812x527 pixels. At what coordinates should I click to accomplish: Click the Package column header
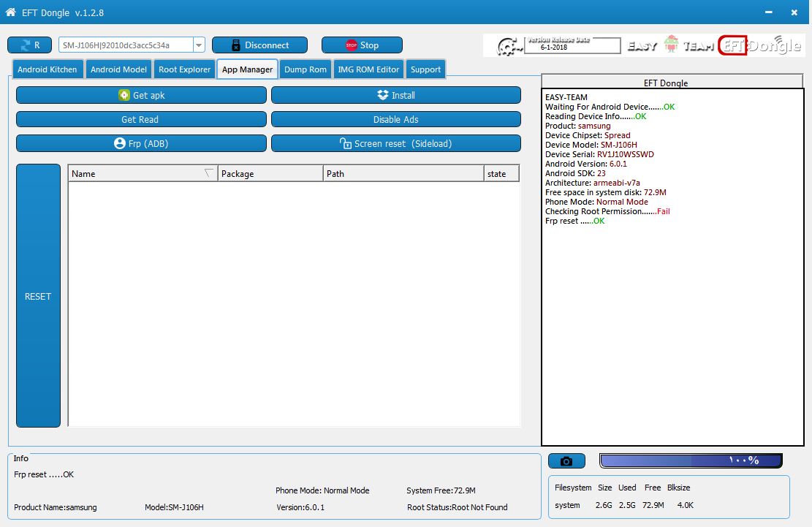click(271, 174)
